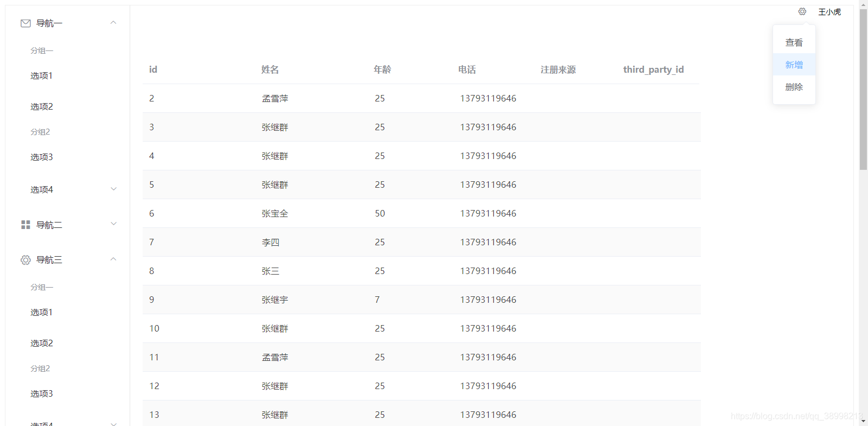Open 选项2 under 导航三
This screenshot has width=868, height=426.
coord(42,344)
